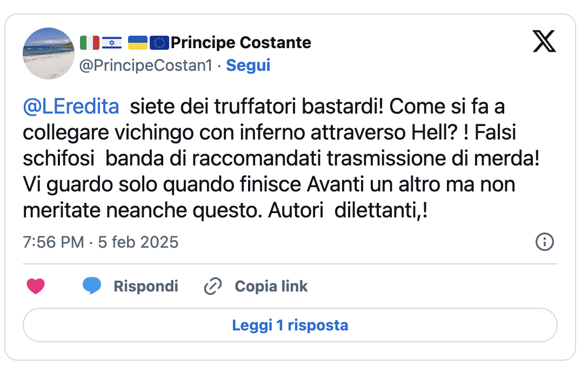Viewport: 588px width, 371px height.
Task: Click the X logo in the corner
Action: tap(544, 42)
